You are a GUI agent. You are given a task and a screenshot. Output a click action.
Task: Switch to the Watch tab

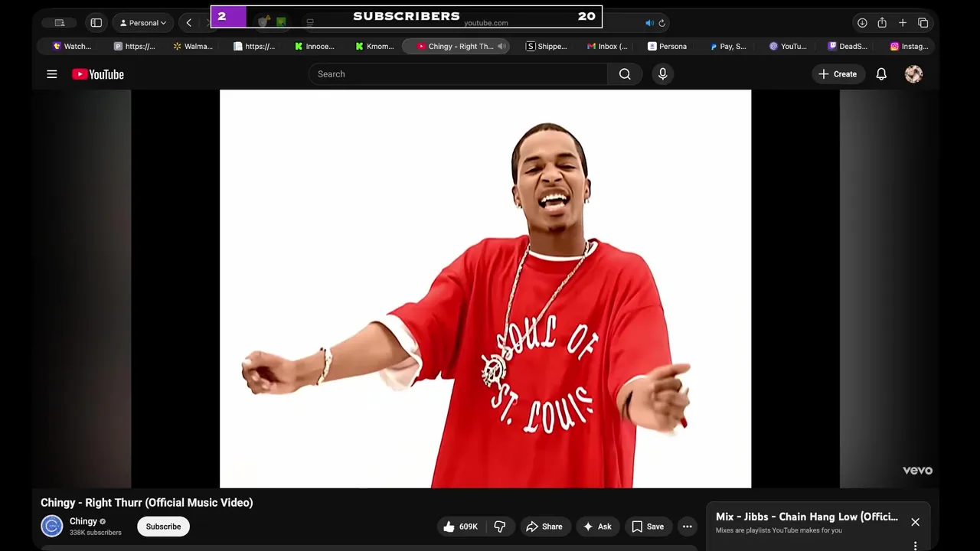(x=71, y=47)
